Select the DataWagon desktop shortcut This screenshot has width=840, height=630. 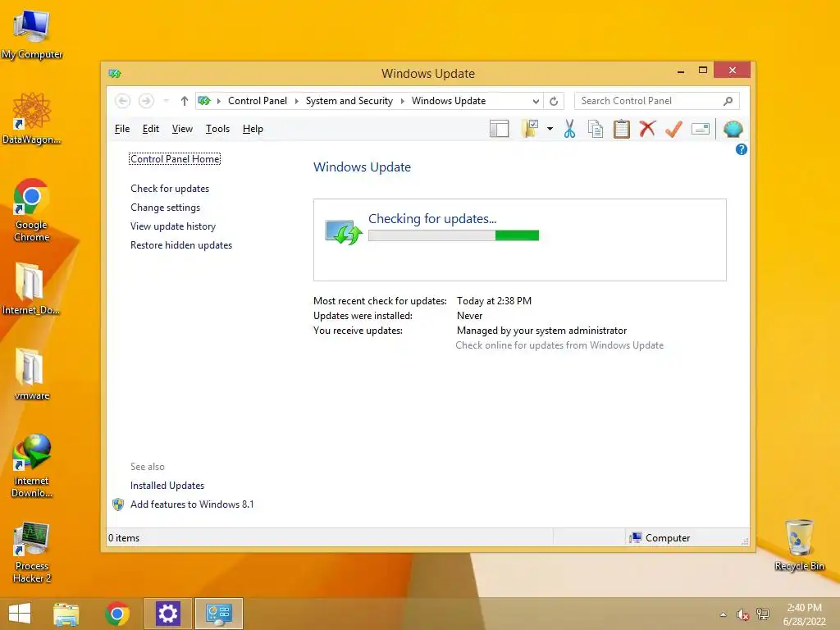pyautogui.click(x=32, y=118)
